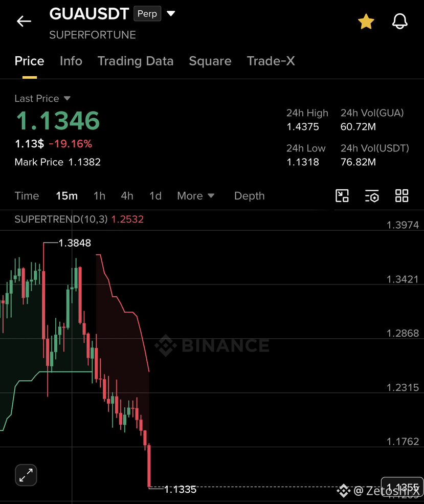This screenshot has height=504, width=424.
Task: Tap the 1.3848 high marker on chart
Action: click(75, 243)
